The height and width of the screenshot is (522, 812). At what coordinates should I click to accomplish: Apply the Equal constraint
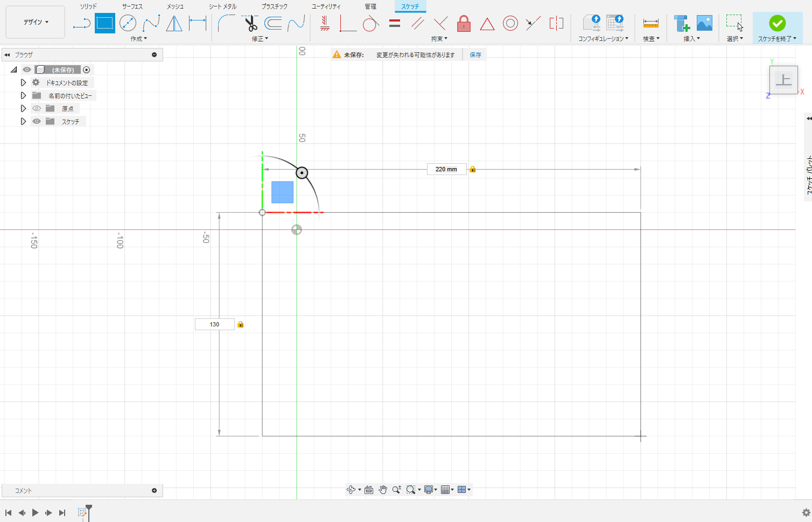[x=395, y=23]
